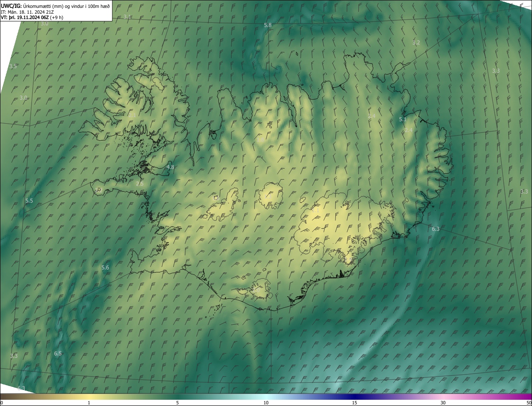Click the 1 tick on the color scale

coord(89,403)
